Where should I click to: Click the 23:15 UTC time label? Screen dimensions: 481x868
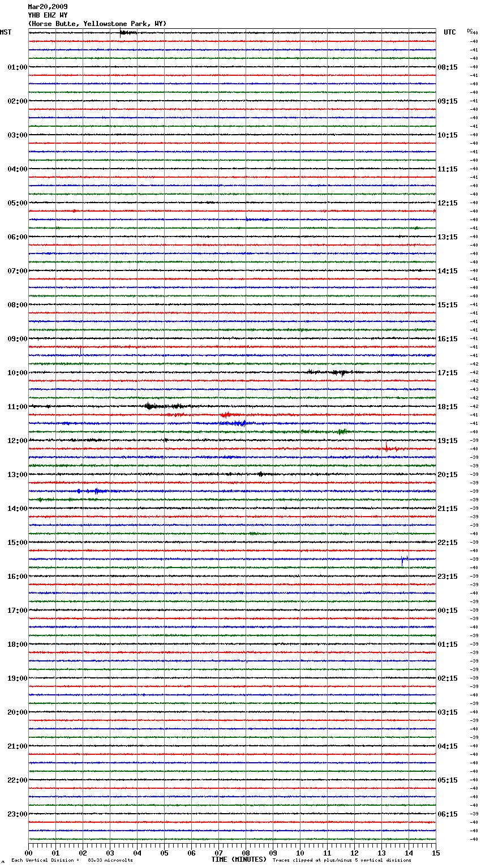[448, 577]
